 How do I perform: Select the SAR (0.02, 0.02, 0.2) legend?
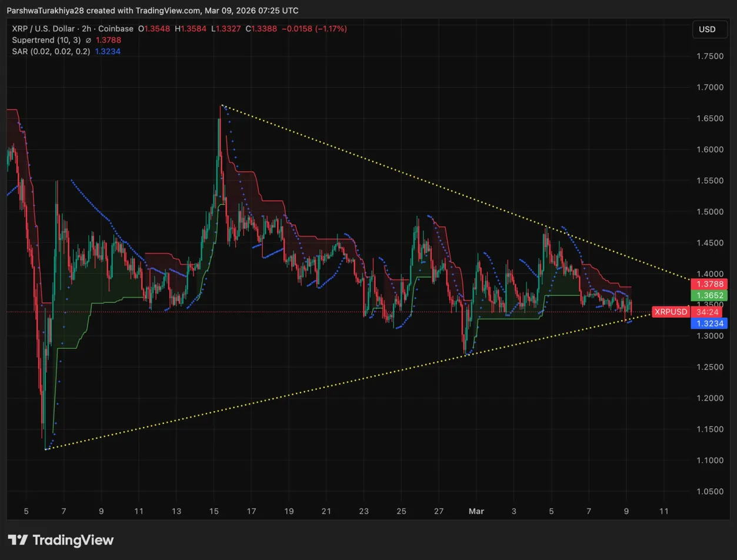pyautogui.click(x=51, y=51)
